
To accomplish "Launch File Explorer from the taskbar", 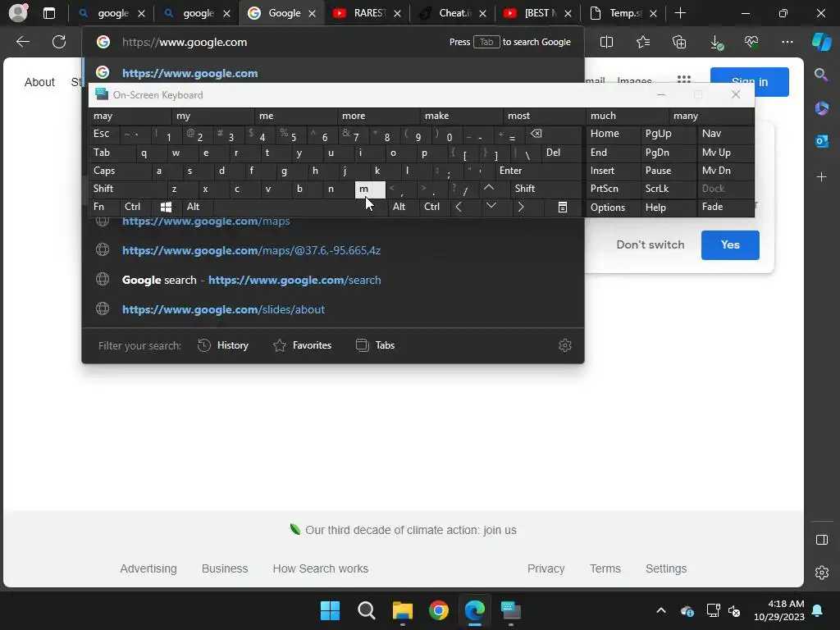I will [402, 610].
